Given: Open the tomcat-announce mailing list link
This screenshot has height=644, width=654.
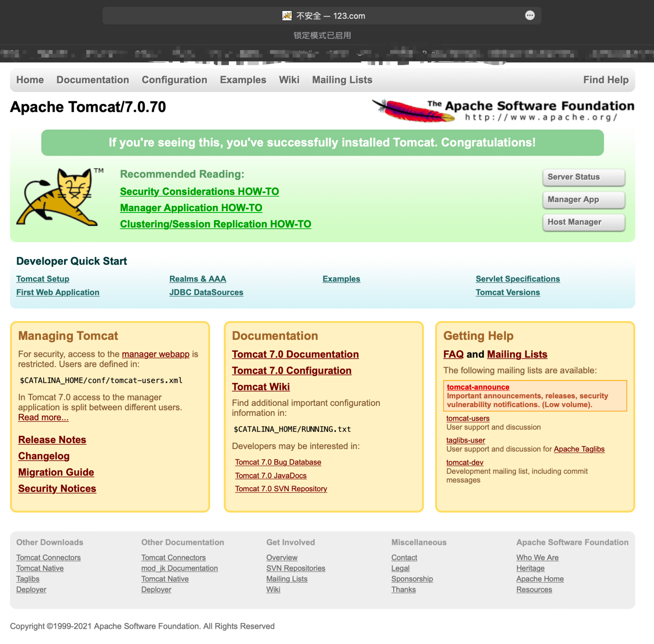Looking at the screenshot, I should (478, 387).
